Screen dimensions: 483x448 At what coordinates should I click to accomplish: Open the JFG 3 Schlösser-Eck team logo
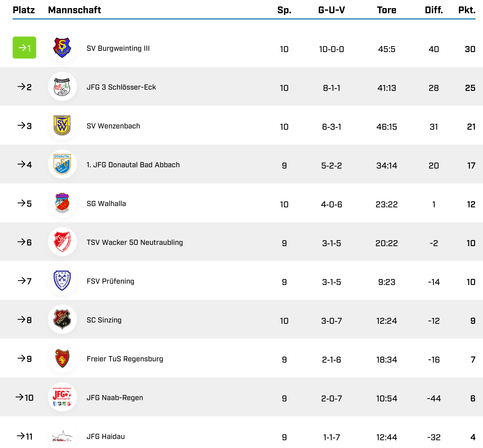coord(62,86)
